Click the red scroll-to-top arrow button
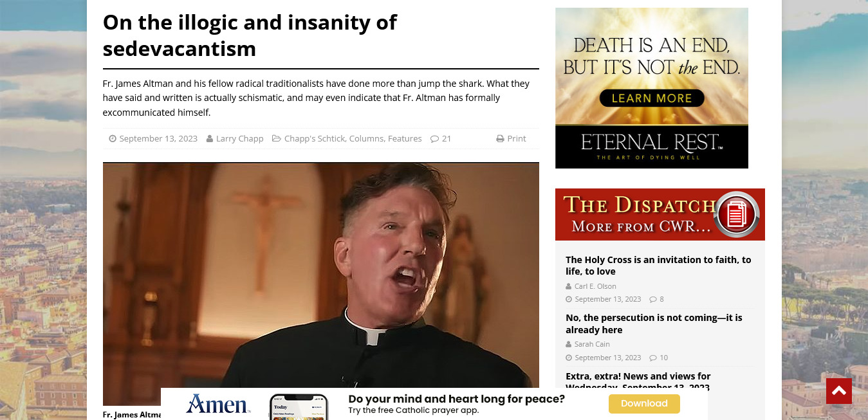Image resolution: width=868 pixels, height=420 pixels. 838,391
